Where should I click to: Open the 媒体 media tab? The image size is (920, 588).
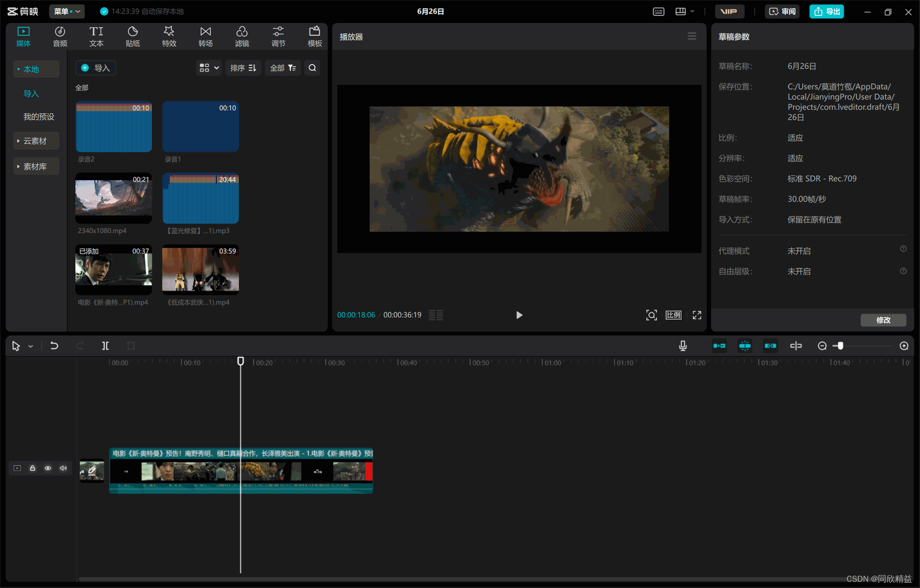[x=23, y=36]
